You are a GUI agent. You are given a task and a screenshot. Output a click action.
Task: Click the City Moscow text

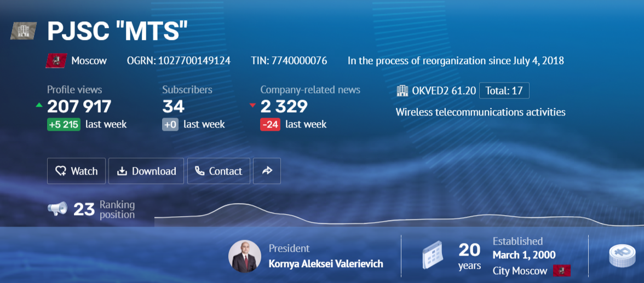[x=520, y=270]
